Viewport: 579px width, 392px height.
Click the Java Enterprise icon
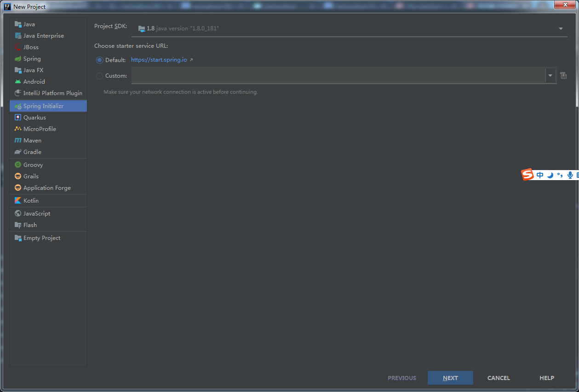(x=18, y=36)
